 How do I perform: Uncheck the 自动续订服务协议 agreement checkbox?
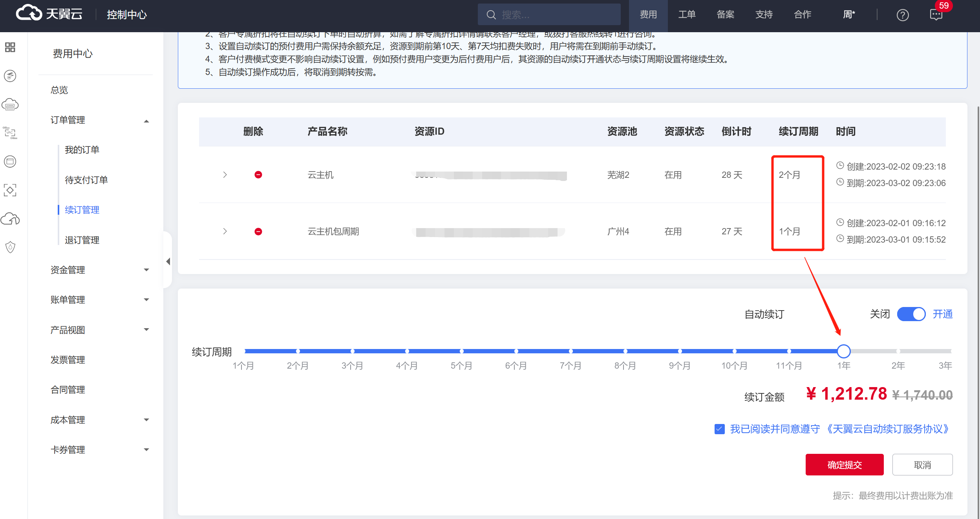coord(719,429)
